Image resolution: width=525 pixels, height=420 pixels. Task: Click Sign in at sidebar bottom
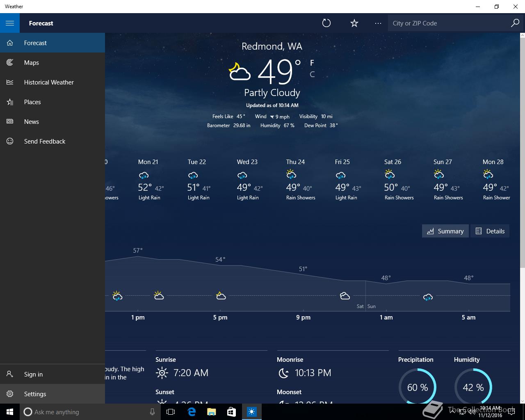pos(52,374)
